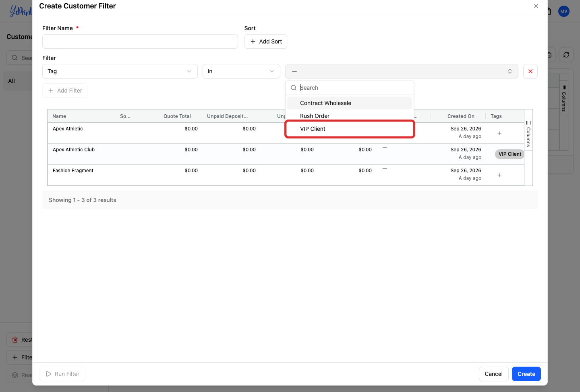580x392 pixels.
Task: Open the 'in' operator dropdown
Action: (241, 71)
